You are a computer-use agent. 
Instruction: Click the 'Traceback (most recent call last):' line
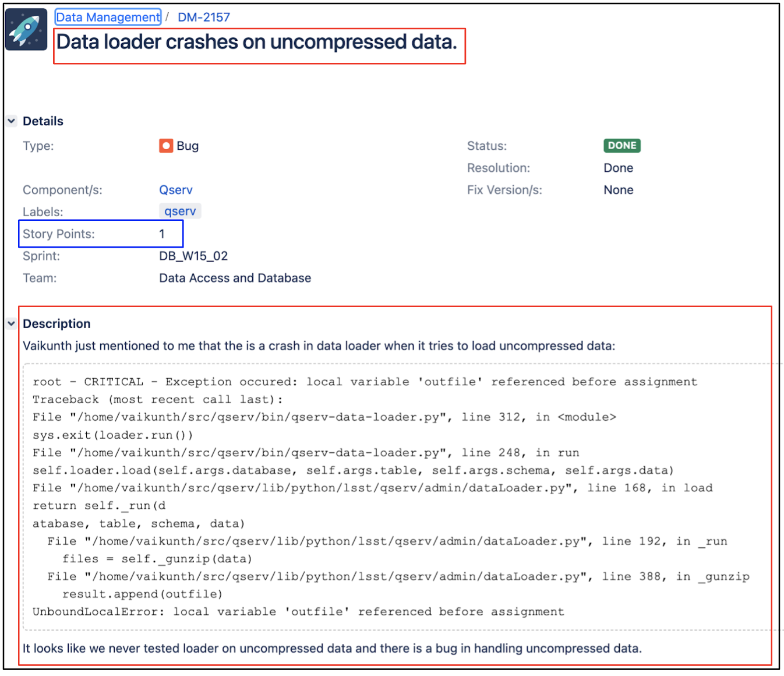[x=158, y=399]
